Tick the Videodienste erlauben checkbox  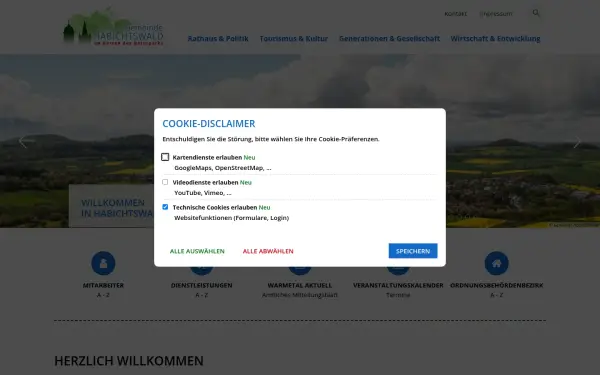point(165,182)
